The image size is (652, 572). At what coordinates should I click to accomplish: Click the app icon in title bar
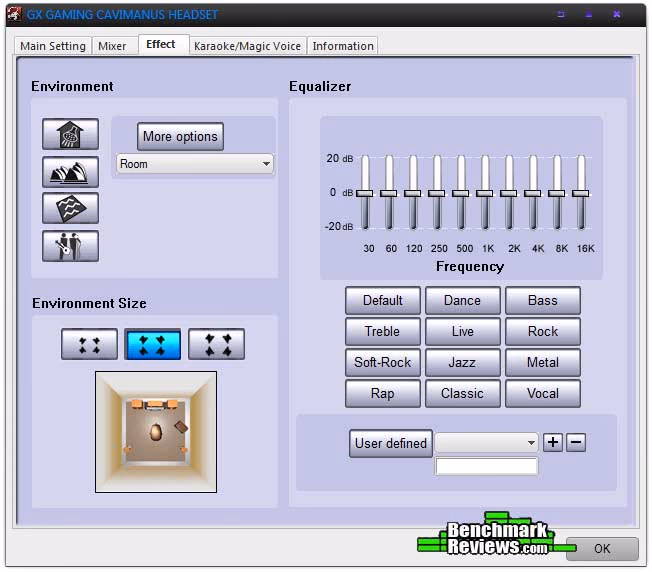click(x=14, y=15)
